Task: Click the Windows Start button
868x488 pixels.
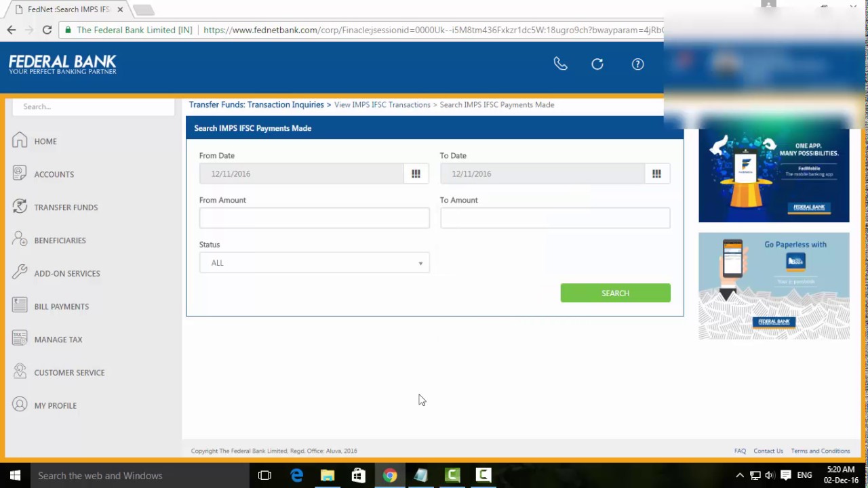Action: click(15, 476)
